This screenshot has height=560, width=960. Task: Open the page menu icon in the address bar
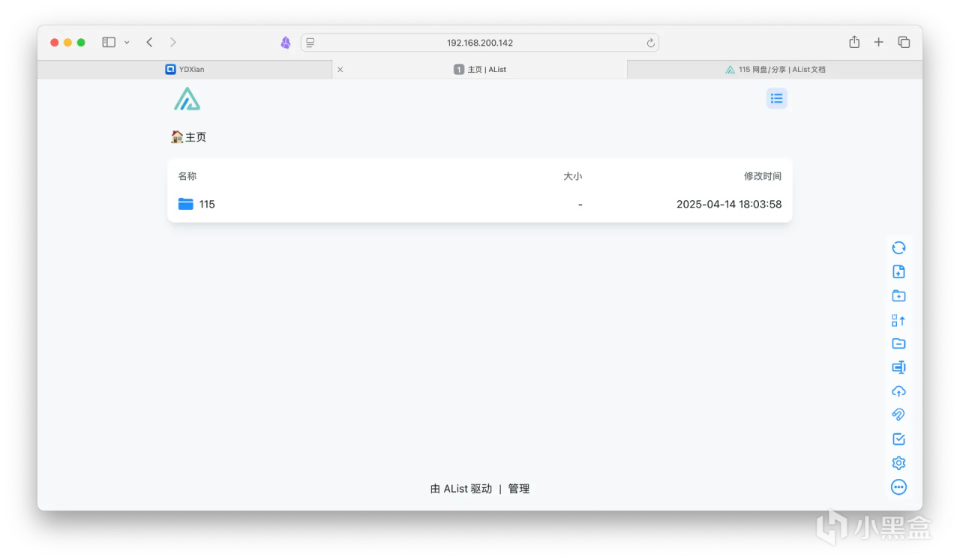coord(310,43)
